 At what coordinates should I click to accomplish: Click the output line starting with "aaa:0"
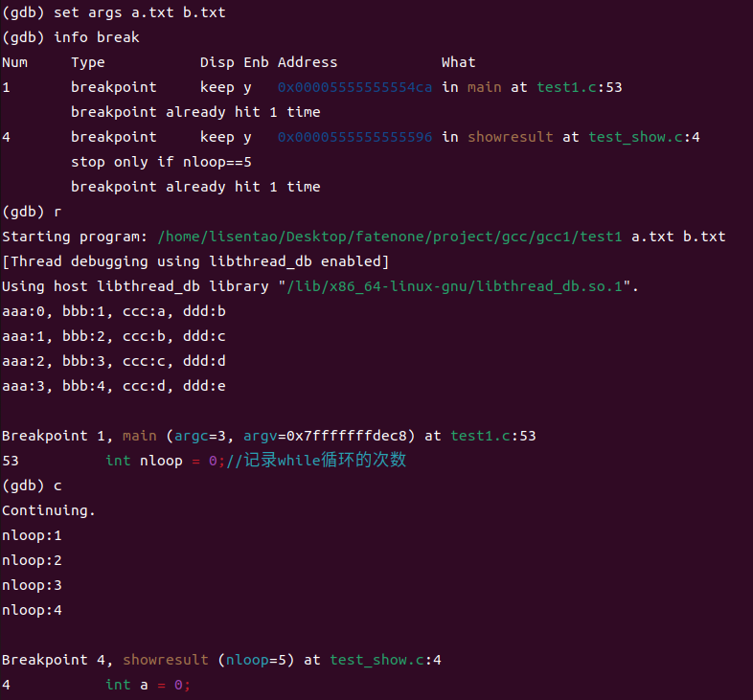(x=114, y=311)
